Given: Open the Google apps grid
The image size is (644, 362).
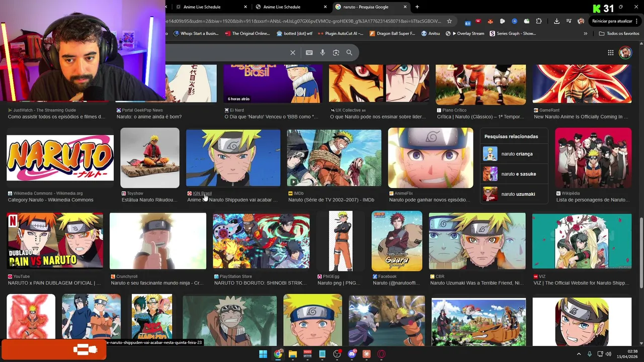Looking at the screenshot, I should 610,53.
